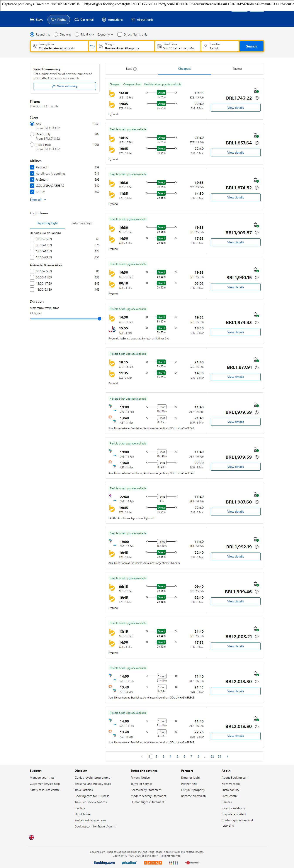This screenshot has width=294, height=868.
Task: Click the maximum travel time slider handle
Action: [x=99, y=319]
